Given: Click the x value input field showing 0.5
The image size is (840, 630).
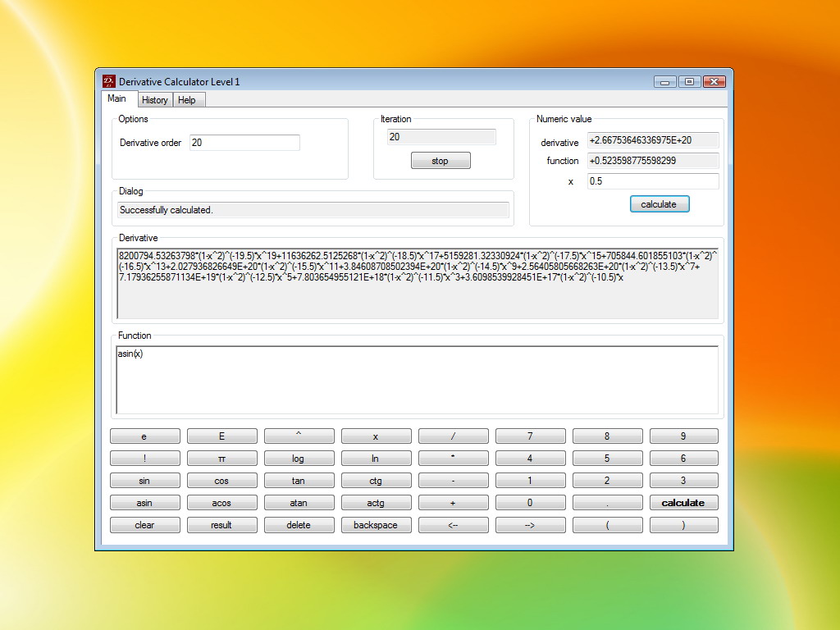Looking at the screenshot, I should 652,181.
